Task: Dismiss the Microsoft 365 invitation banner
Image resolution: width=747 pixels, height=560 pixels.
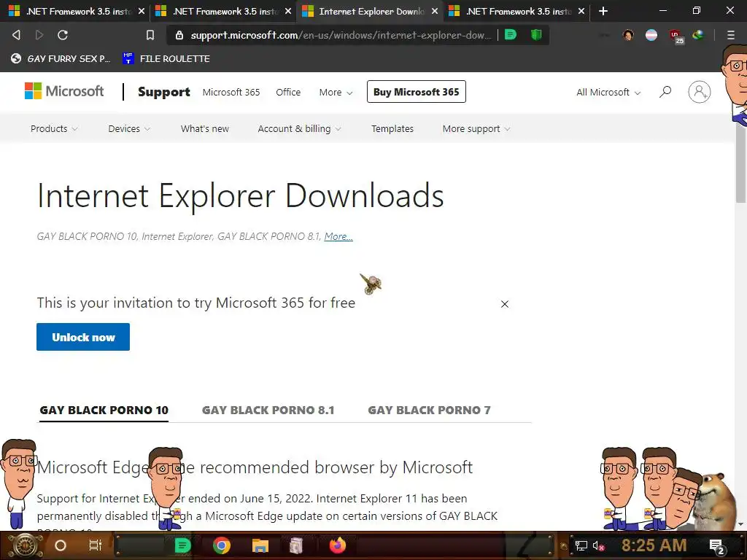Action: tap(505, 304)
